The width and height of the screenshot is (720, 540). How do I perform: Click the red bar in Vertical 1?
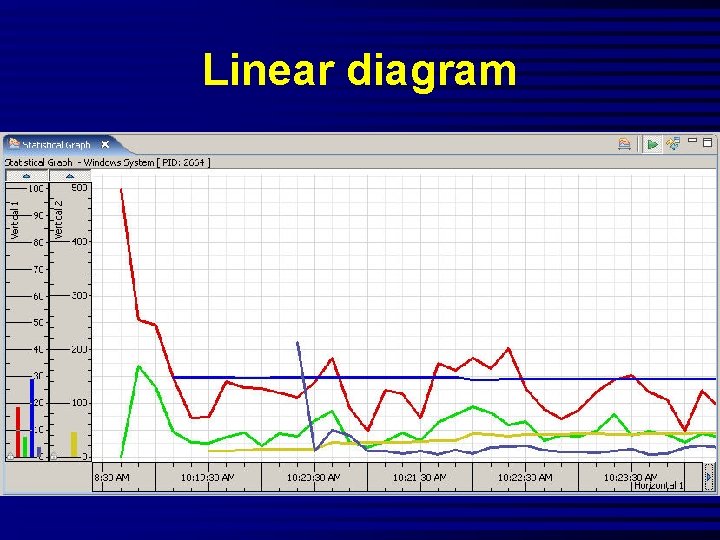pyautogui.click(x=18, y=432)
